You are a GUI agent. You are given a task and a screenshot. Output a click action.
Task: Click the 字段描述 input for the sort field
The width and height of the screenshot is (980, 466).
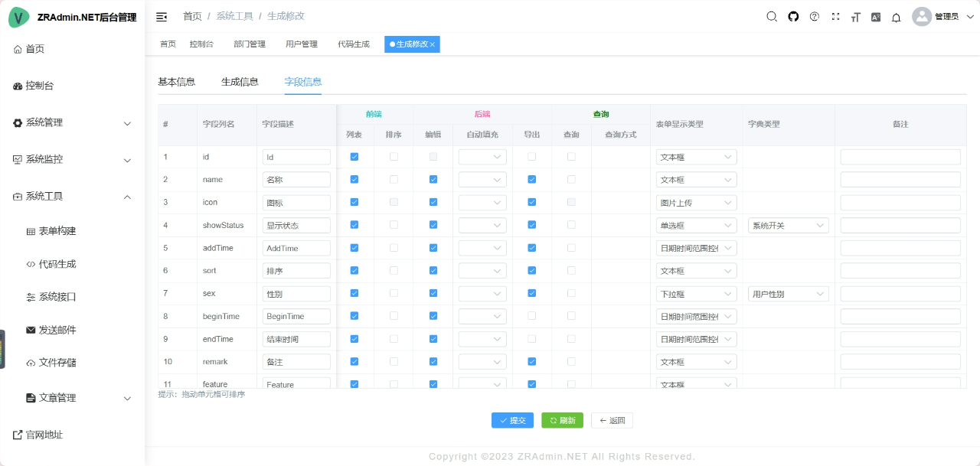tap(296, 270)
